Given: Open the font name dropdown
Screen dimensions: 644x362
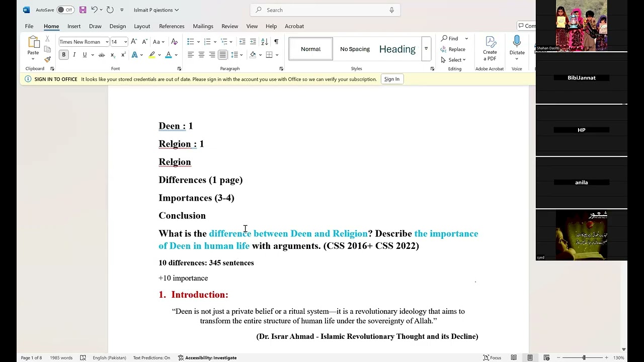Looking at the screenshot, I should 107,42.
